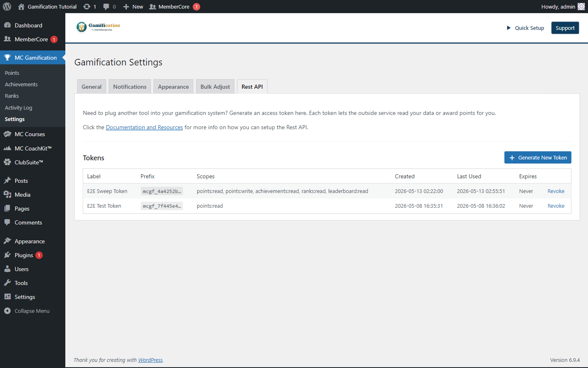Open the updates icon in admin bar

point(89,7)
